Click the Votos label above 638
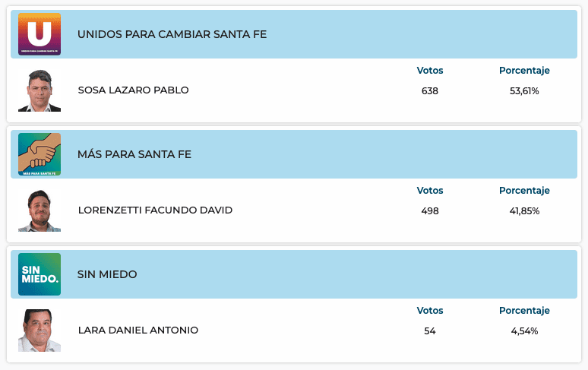Image resolution: width=588 pixels, height=370 pixels. click(x=430, y=71)
